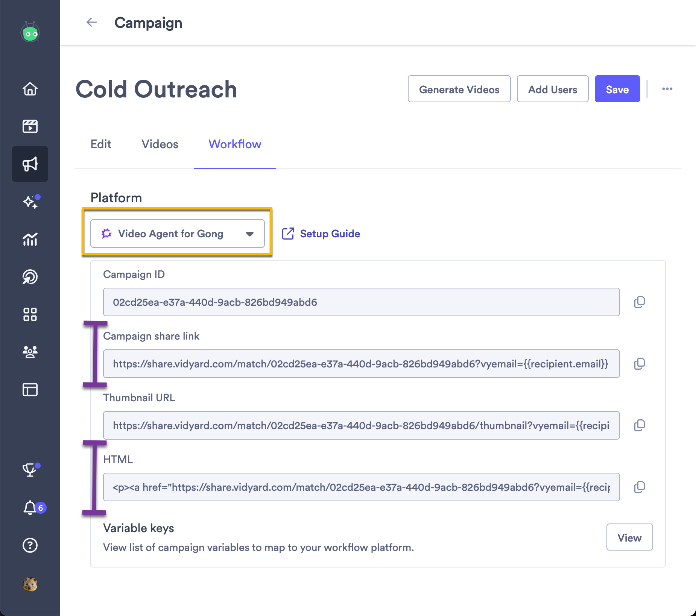Viewport: 696px width, 616px height.
Task: Copy the Campaign ID using its copy icon
Action: [640, 302]
